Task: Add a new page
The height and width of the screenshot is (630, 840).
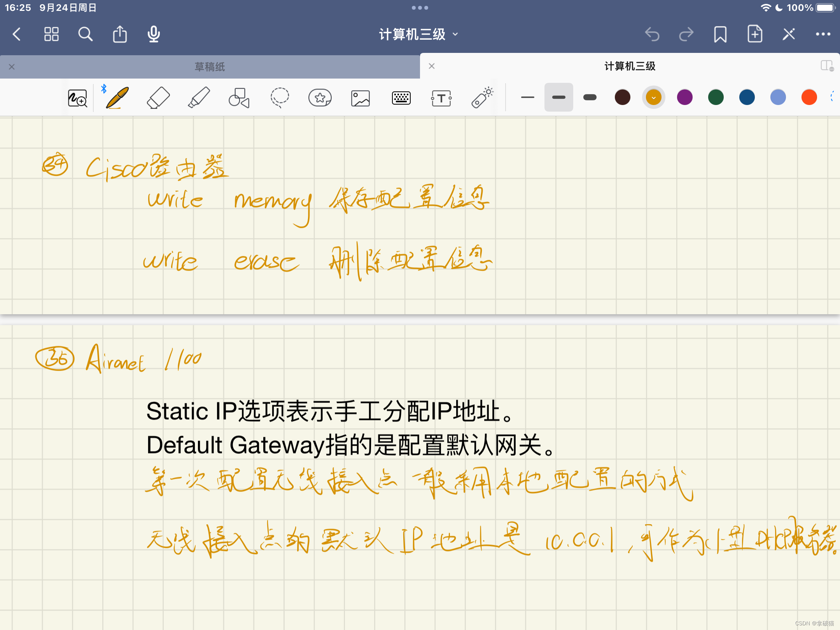Action: [x=754, y=34]
